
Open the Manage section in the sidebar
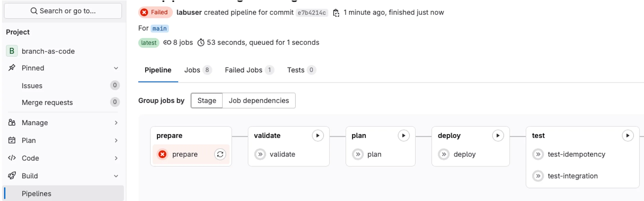point(34,122)
